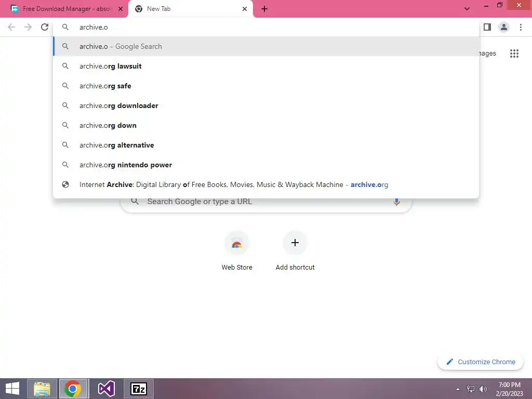Open the Windows Start menu
This screenshot has width=532, height=399.
coord(12,389)
